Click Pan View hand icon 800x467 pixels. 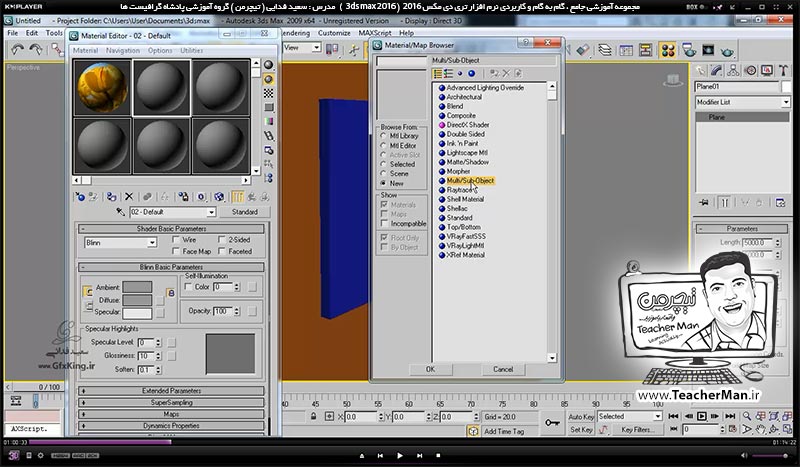click(x=761, y=430)
